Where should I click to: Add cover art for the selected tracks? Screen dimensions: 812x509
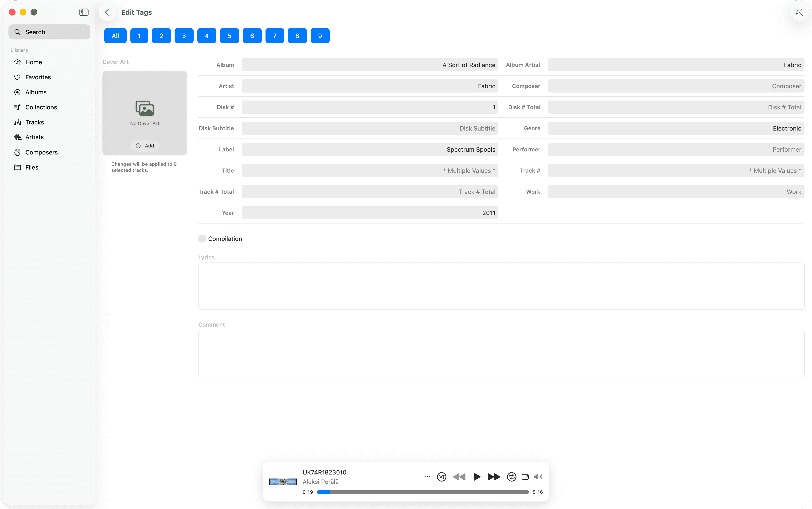(x=144, y=146)
